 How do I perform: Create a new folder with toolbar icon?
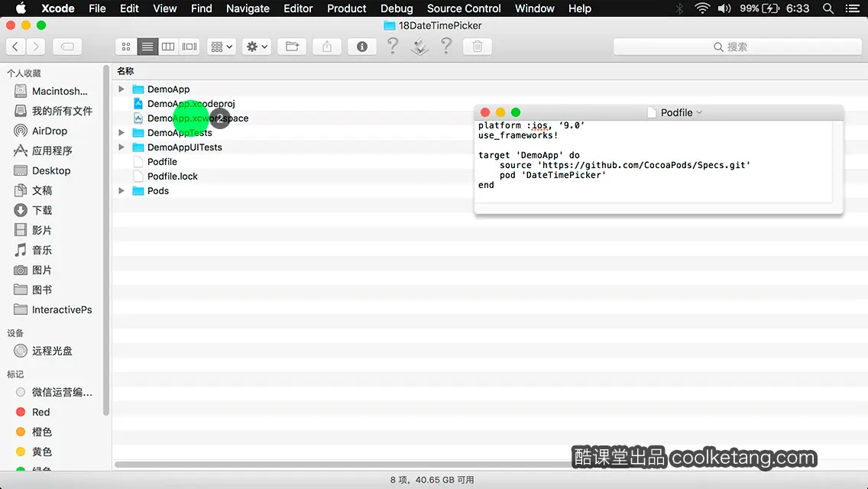(x=292, y=47)
